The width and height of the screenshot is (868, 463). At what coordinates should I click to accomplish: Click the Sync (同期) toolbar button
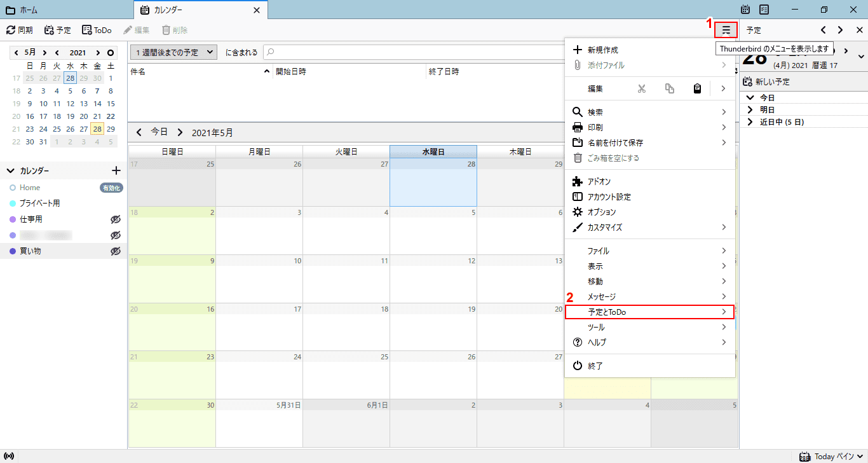20,30
